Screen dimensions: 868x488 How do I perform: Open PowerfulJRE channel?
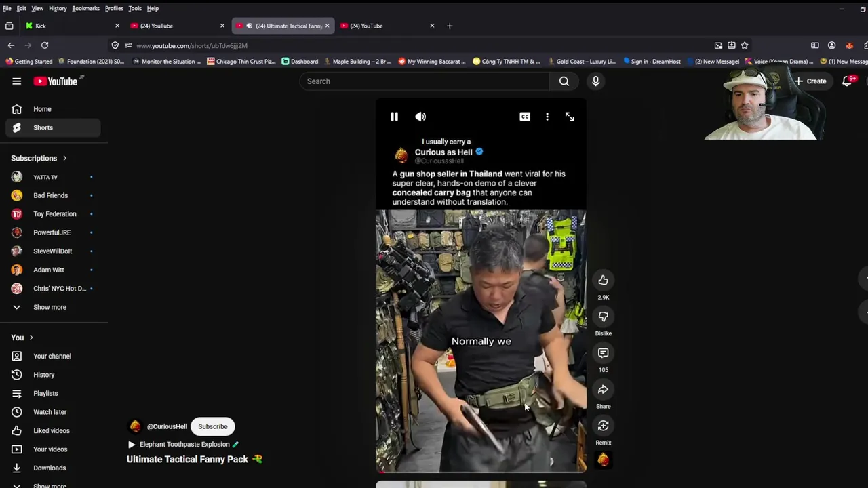click(53, 232)
